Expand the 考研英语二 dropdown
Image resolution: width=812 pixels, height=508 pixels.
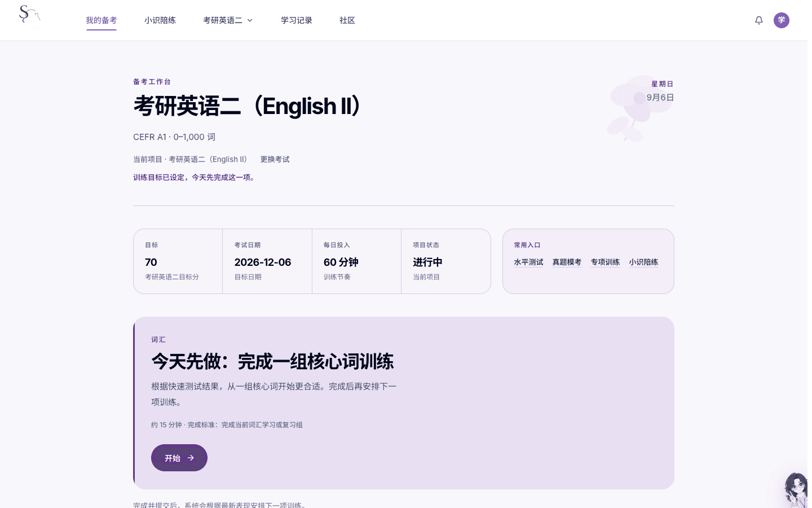click(228, 20)
